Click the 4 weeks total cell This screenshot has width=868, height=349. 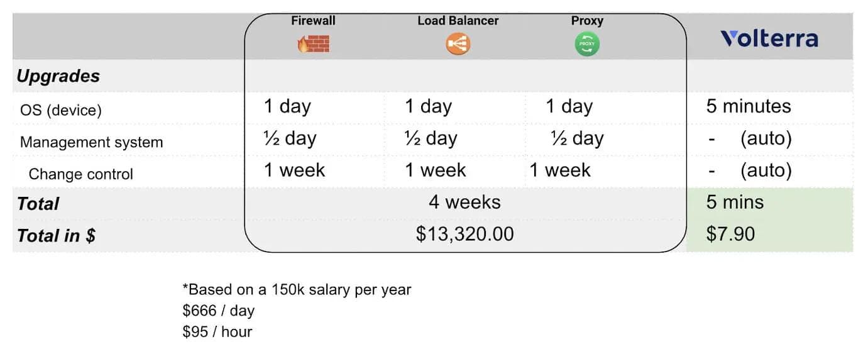point(464,202)
